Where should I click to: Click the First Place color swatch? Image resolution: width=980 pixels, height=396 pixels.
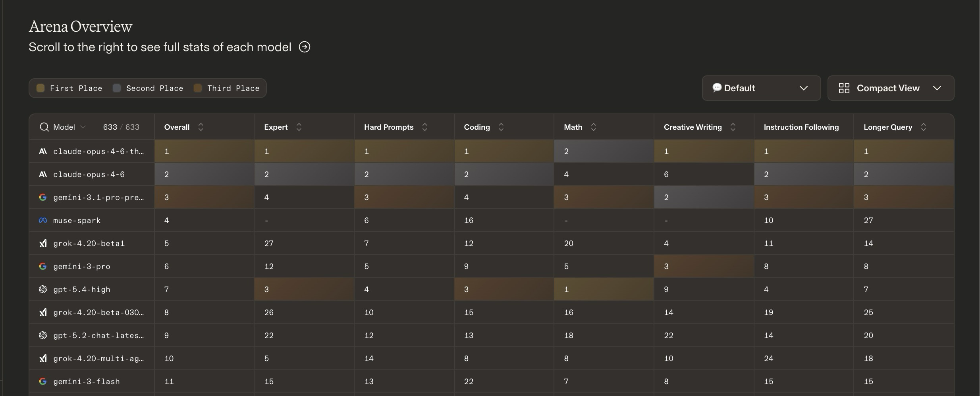tap(41, 88)
